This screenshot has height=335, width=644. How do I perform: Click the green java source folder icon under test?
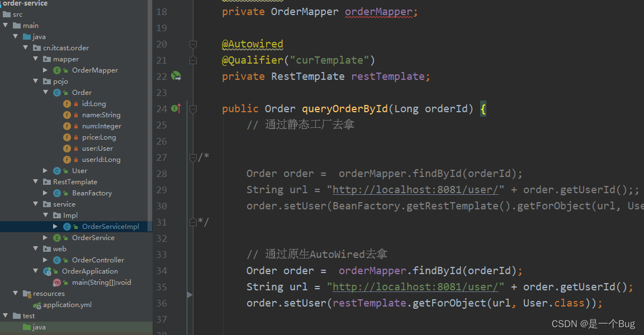(x=27, y=327)
